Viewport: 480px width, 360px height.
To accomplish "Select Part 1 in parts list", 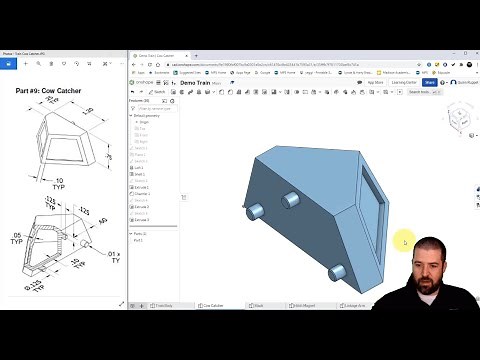I will click(138, 240).
